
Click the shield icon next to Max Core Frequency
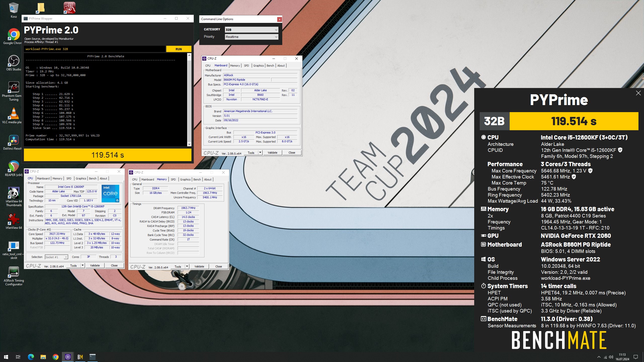pos(590,171)
